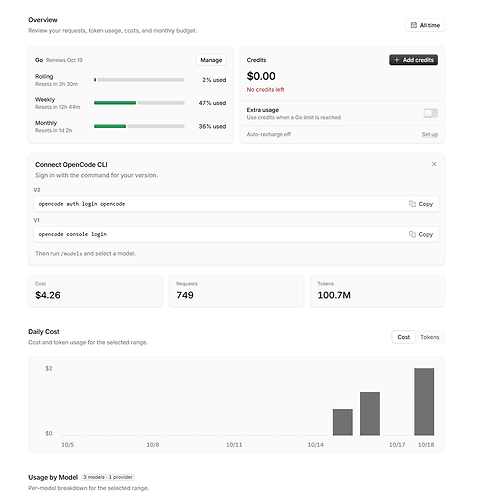Image resolution: width=504 pixels, height=500 pixels.
Task: Switch the Daily Cost chart to Tokens
Action: click(x=430, y=337)
